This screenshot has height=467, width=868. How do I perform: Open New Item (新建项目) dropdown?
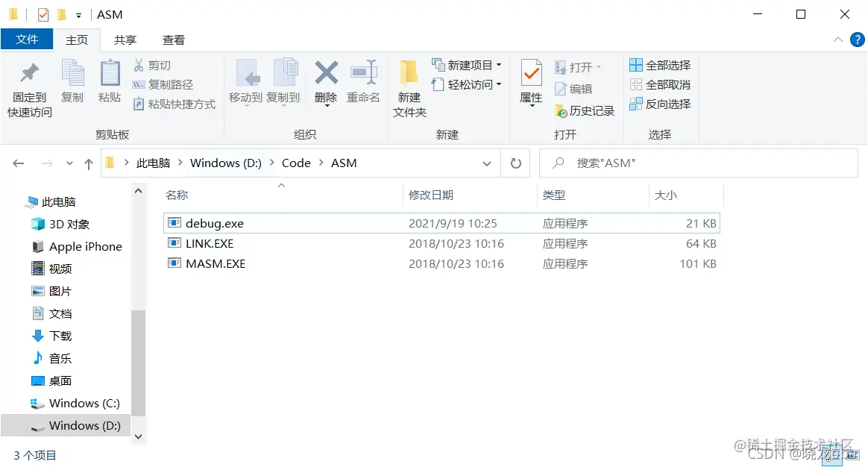tap(467, 65)
